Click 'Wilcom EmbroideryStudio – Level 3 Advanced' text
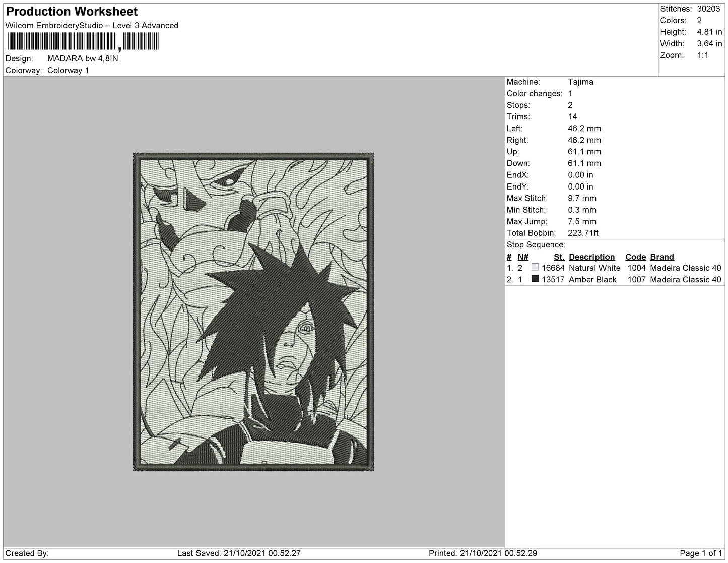 (x=92, y=25)
